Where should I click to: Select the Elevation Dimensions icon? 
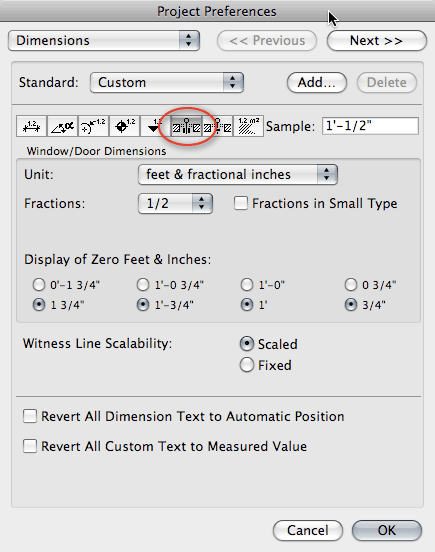tap(155, 126)
